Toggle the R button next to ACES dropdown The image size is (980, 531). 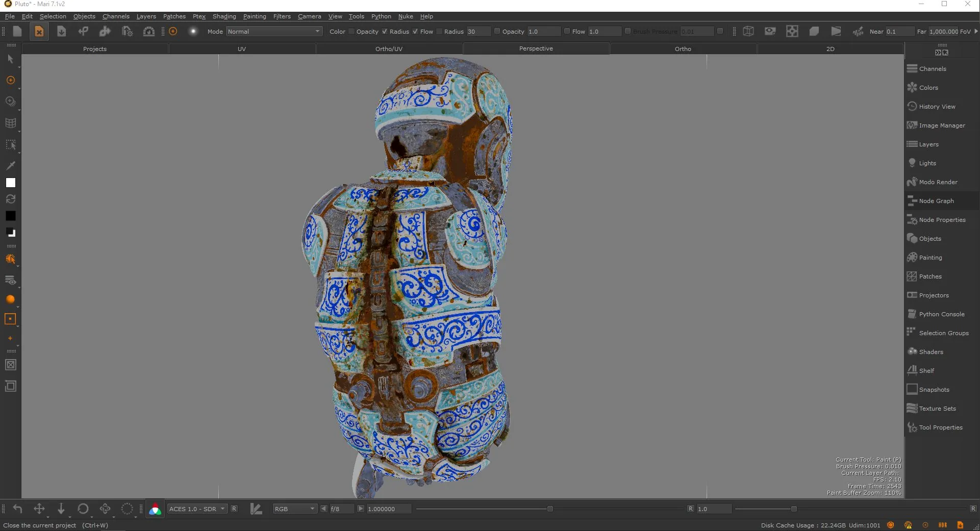tap(234, 509)
